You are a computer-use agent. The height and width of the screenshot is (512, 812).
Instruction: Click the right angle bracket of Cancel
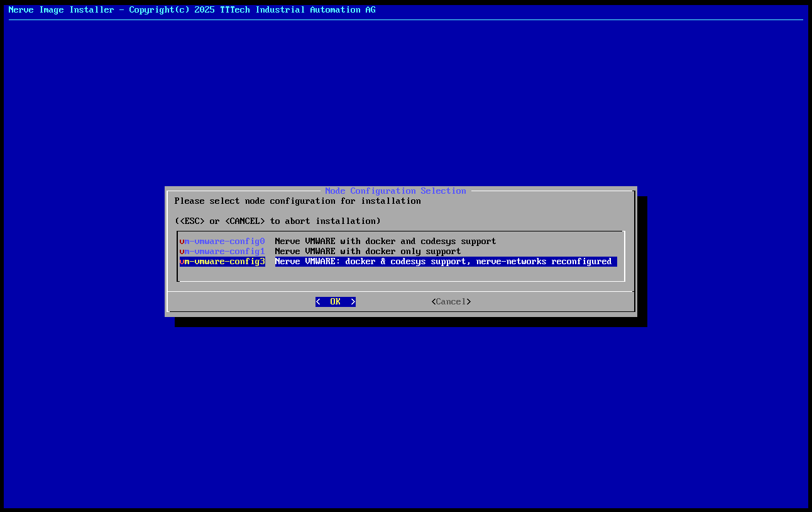click(469, 301)
